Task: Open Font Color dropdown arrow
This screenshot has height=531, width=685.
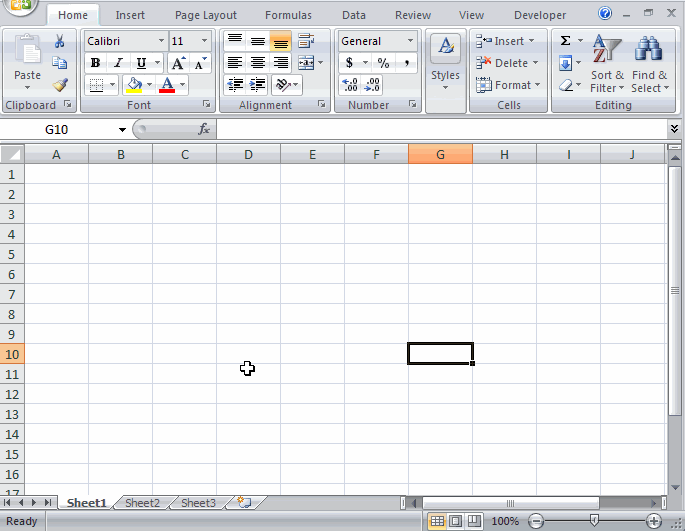Action: [x=182, y=85]
